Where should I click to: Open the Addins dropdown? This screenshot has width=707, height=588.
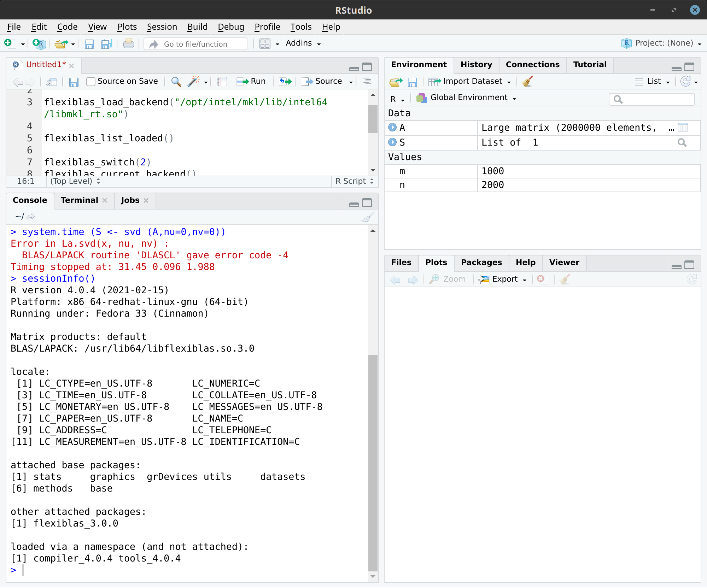302,43
